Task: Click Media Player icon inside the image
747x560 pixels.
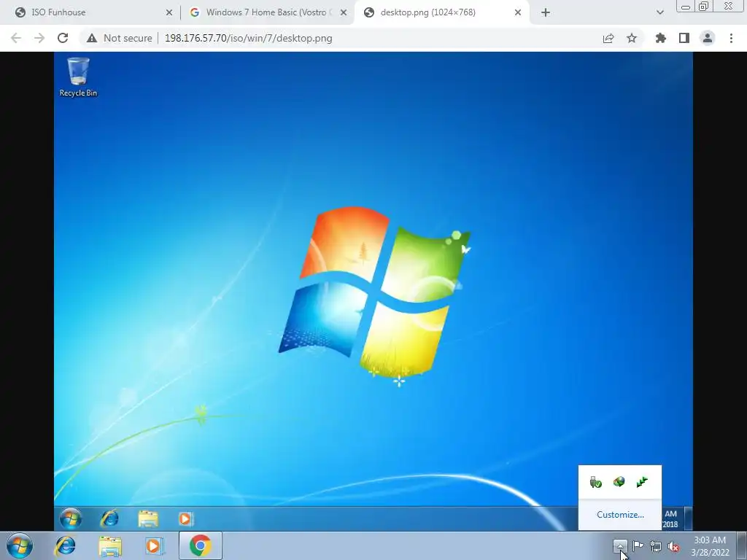Action: coord(186,518)
